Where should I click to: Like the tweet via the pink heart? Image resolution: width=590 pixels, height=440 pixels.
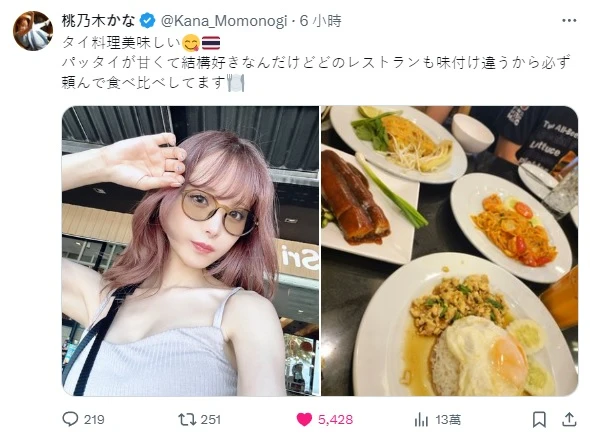coord(304,419)
